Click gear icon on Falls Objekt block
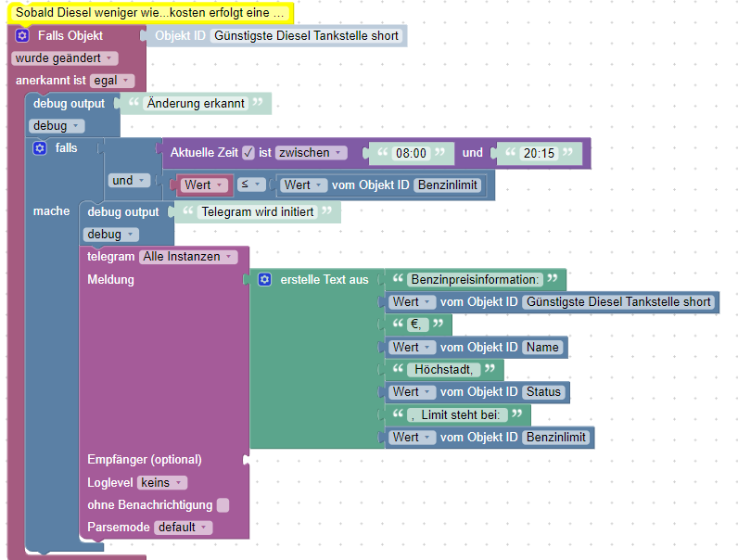This screenshot has height=560, width=738. pyautogui.click(x=22, y=36)
